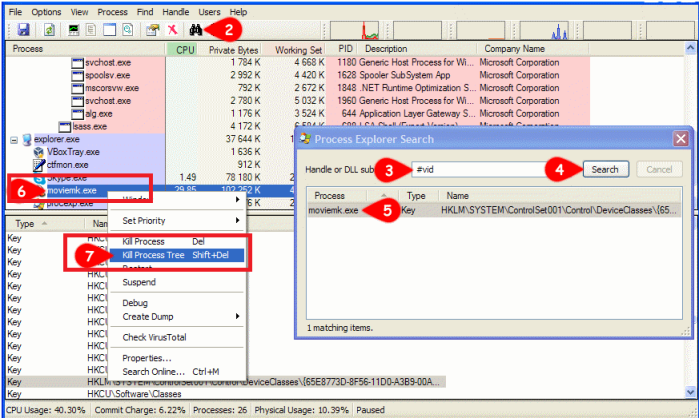Choose Suspend in context menu
The image size is (699, 418).
click(x=177, y=282)
